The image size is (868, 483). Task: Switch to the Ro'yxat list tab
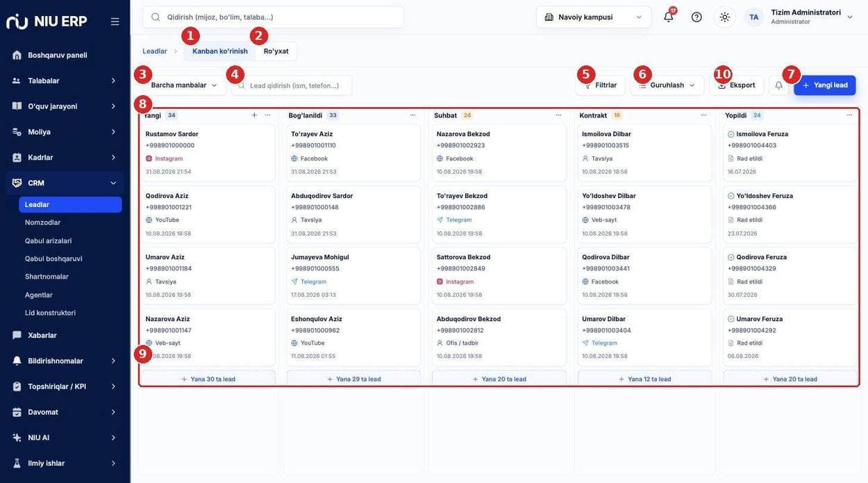(x=276, y=51)
